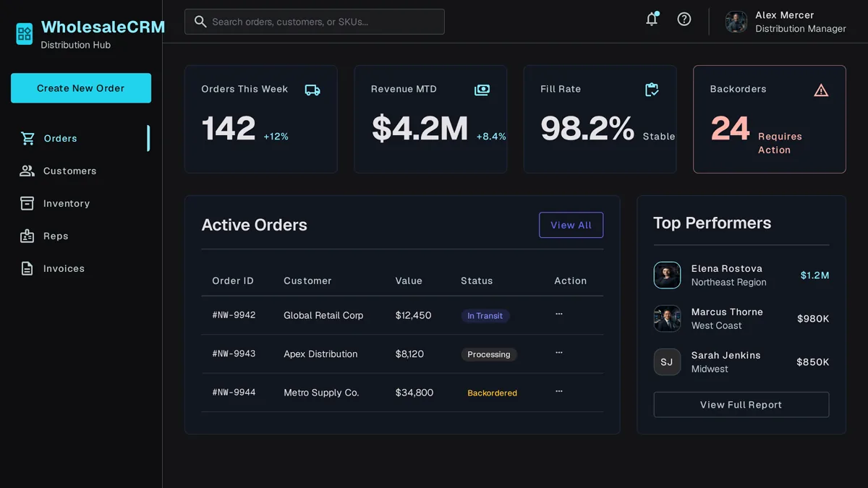Image resolution: width=868 pixels, height=488 pixels.
Task: Open action menu for order #NW-9943
Action: point(559,353)
